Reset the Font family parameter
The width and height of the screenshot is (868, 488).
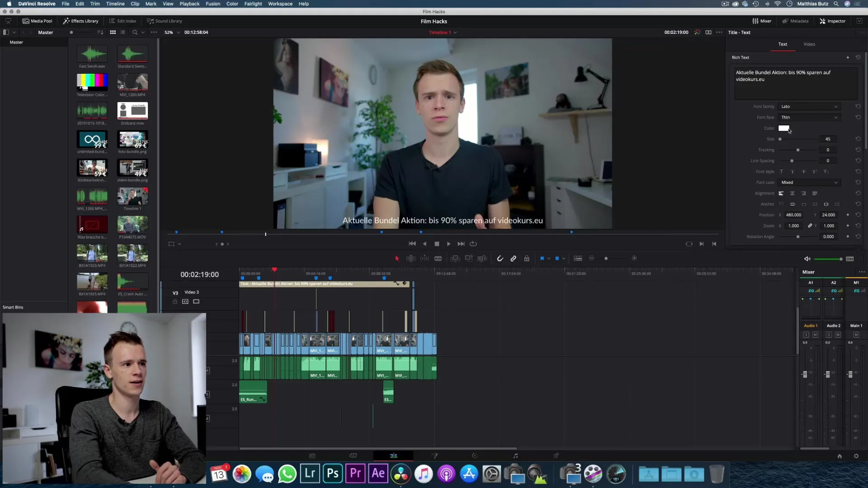click(x=858, y=107)
